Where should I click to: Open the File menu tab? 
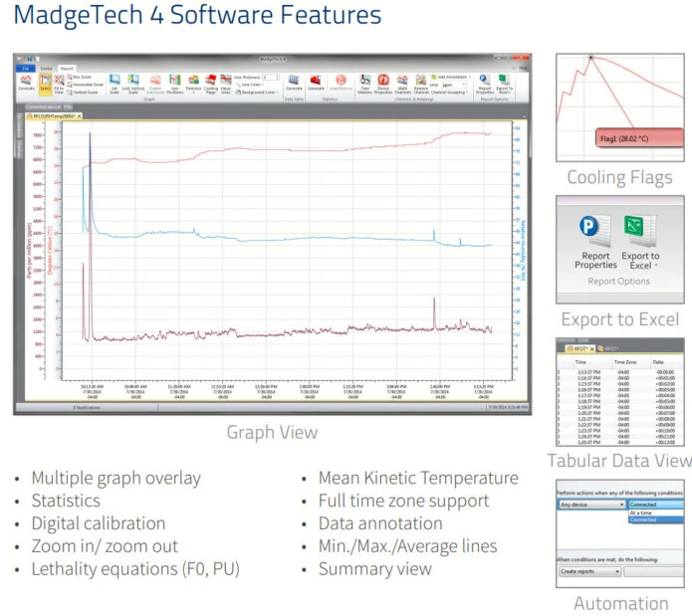pyautogui.click(x=29, y=68)
